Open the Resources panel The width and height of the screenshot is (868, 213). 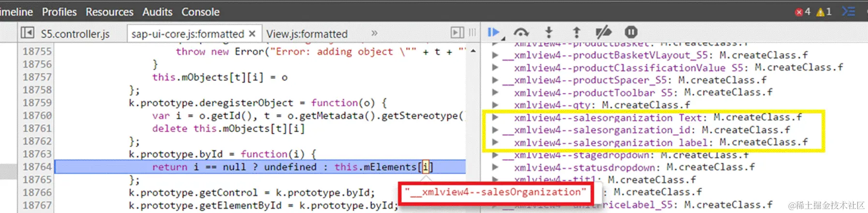tap(109, 12)
